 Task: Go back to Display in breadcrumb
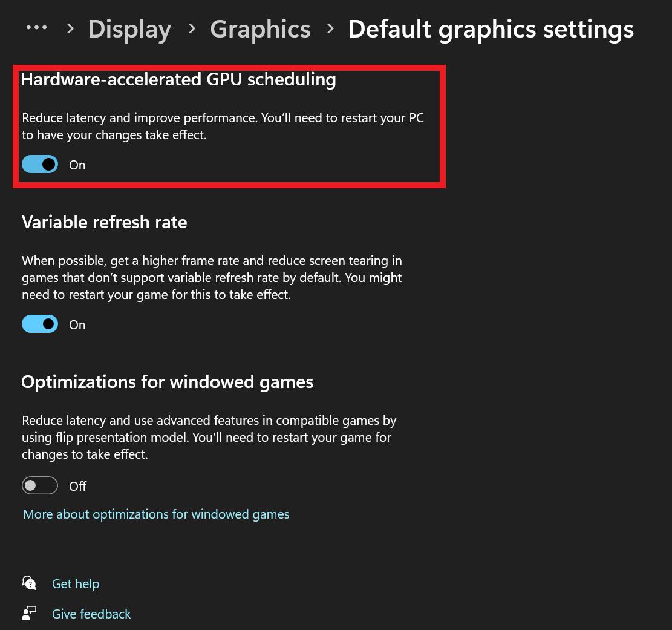coord(129,29)
